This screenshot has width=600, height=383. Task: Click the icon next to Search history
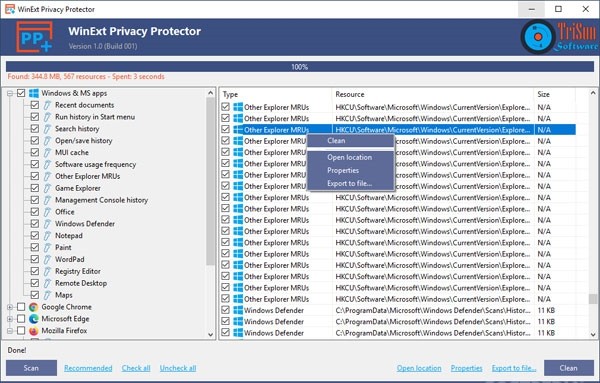pos(47,129)
